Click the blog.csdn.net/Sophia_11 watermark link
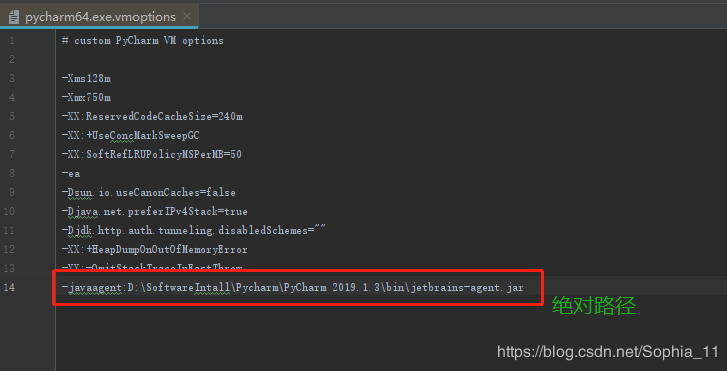This screenshot has height=371, width=727. (x=608, y=352)
